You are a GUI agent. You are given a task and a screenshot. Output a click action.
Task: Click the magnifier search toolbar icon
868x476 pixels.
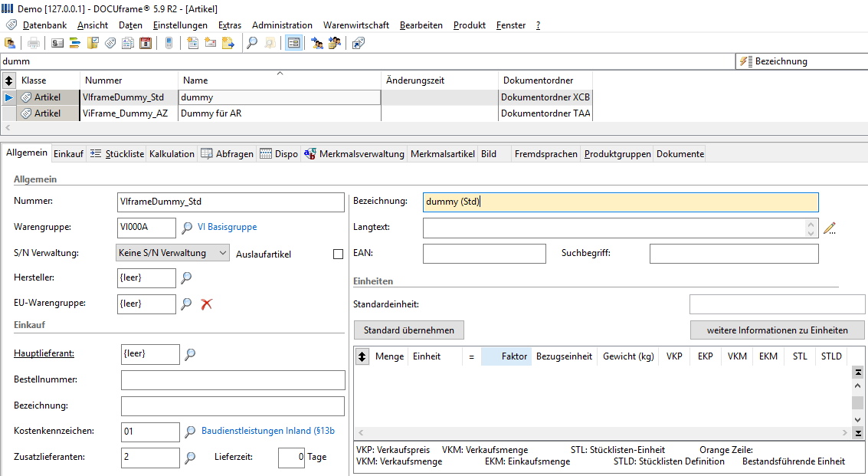(252, 43)
